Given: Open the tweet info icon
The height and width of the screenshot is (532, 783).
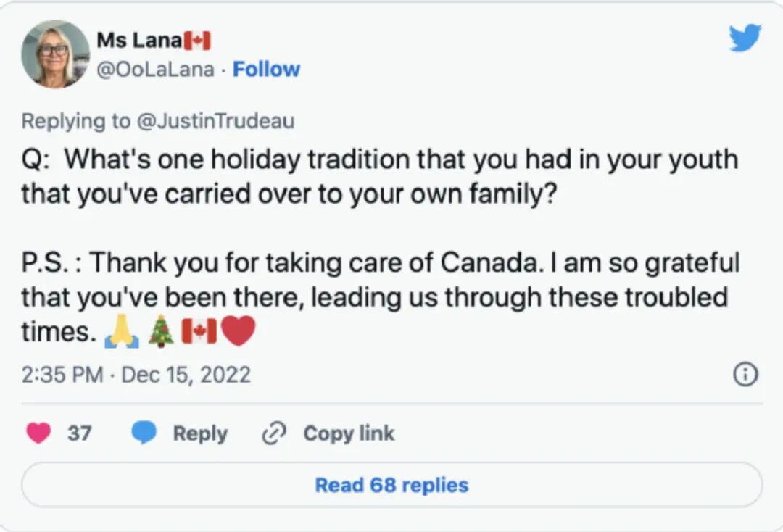Looking at the screenshot, I should (745, 375).
